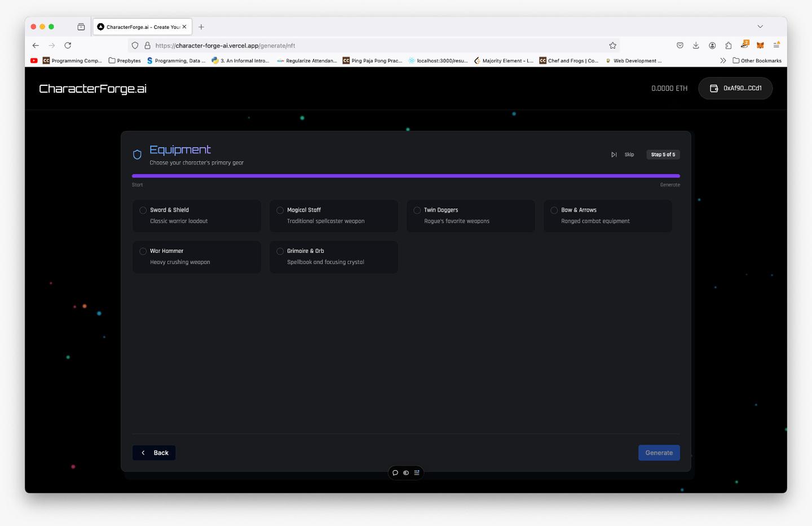Select the Grimoire & Orb radio option
This screenshot has width=812, height=526.
click(x=280, y=251)
